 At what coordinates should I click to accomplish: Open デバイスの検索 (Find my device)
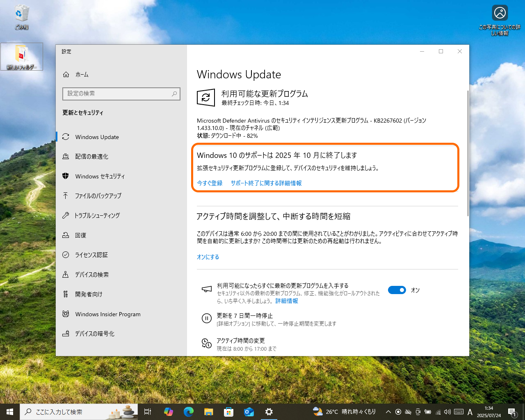(x=89, y=274)
